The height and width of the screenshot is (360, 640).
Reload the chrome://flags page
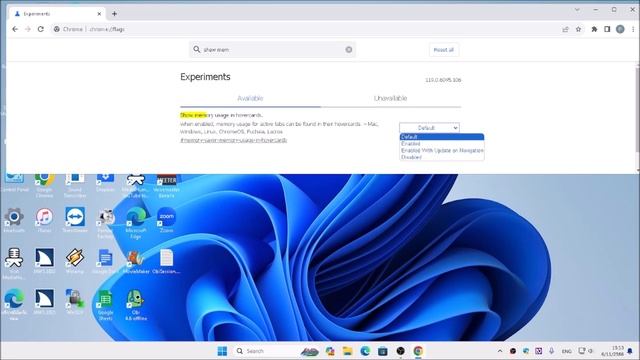click(x=40, y=29)
